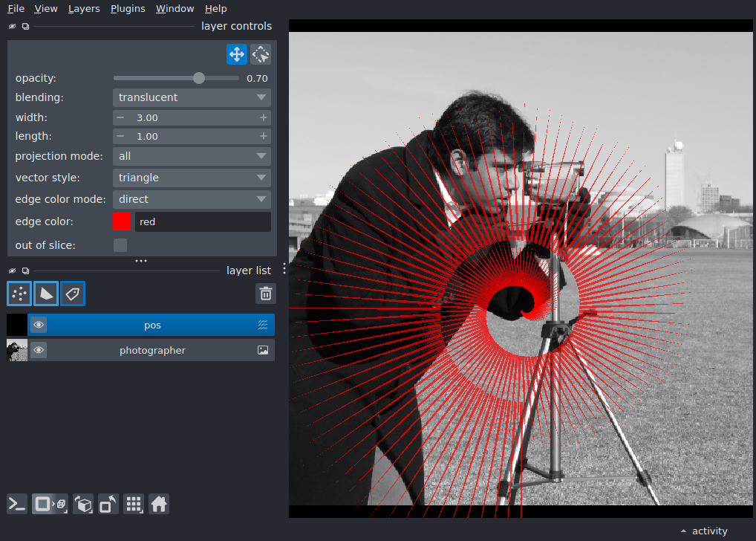Viewport: 756px width, 541px height.
Task: Open layer list options dots
Action: click(x=284, y=268)
